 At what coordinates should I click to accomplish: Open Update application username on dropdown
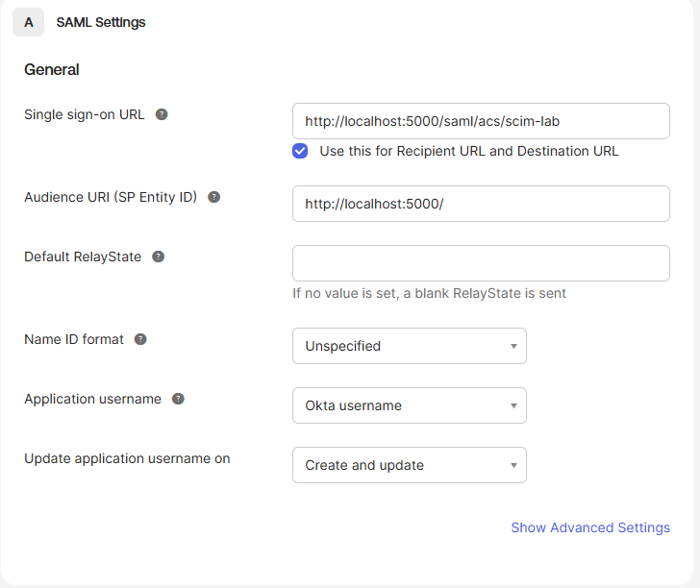410,465
